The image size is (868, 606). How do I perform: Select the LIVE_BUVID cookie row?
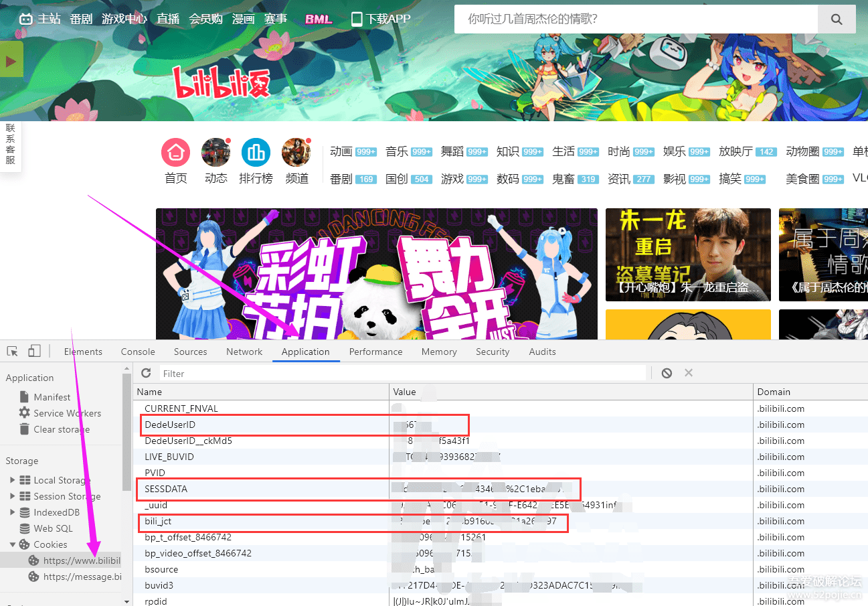click(501, 457)
